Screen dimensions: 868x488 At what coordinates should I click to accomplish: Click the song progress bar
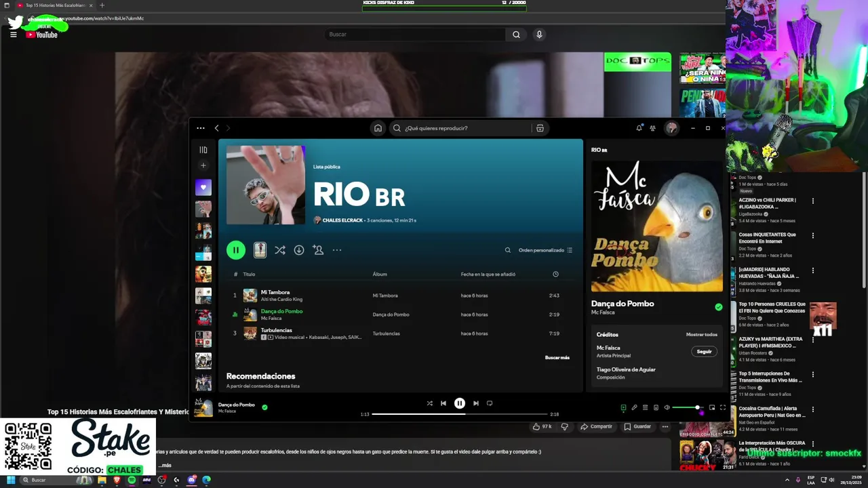click(460, 414)
